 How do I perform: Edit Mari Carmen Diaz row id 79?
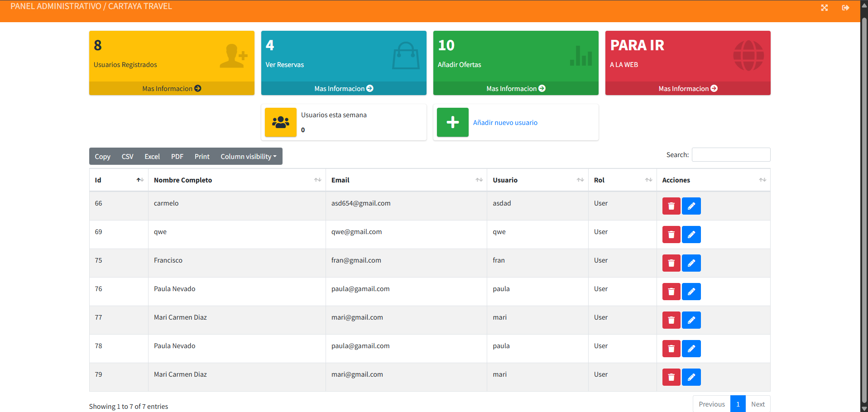click(x=691, y=377)
